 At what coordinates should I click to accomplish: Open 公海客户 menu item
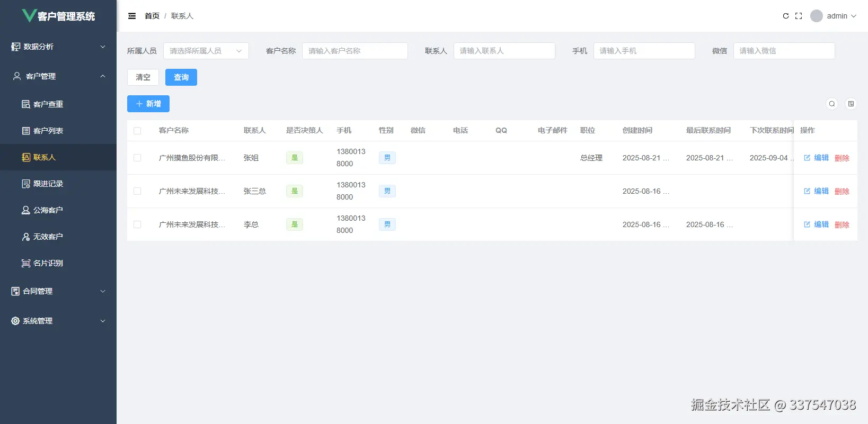coord(58,210)
